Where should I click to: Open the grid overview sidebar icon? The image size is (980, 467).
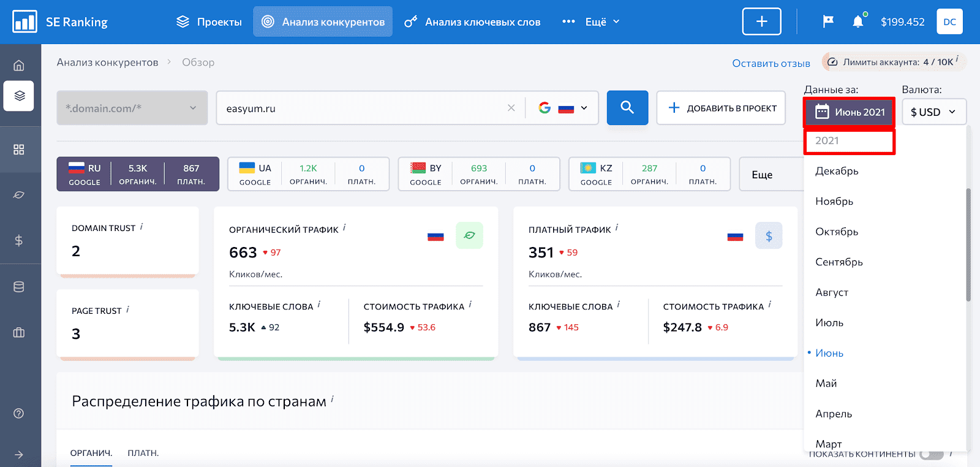coord(19,150)
